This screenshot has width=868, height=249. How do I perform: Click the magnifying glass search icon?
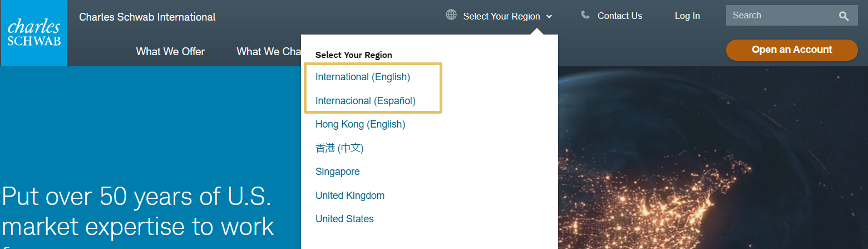[x=844, y=16]
